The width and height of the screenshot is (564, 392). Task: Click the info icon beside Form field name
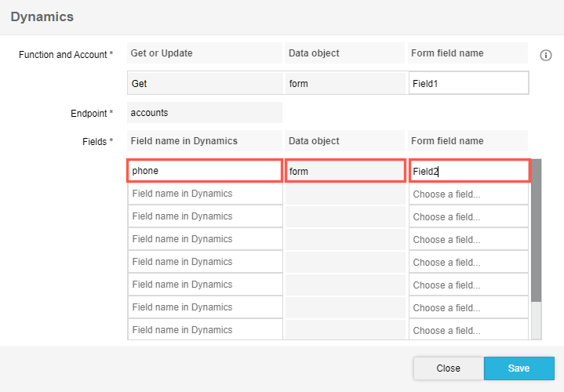[546, 55]
